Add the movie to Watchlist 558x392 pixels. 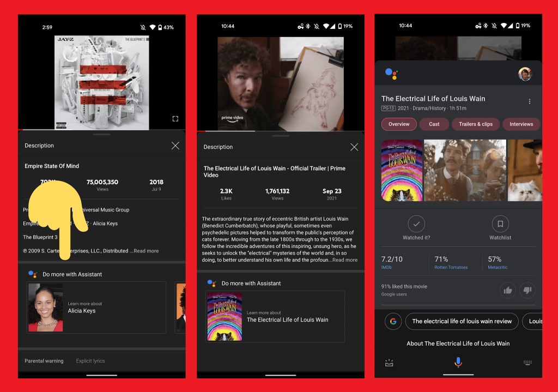pyautogui.click(x=500, y=228)
